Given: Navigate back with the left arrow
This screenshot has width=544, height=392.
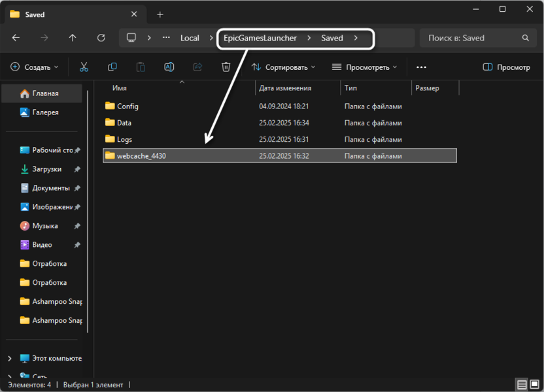Looking at the screenshot, I should [16, 38].
